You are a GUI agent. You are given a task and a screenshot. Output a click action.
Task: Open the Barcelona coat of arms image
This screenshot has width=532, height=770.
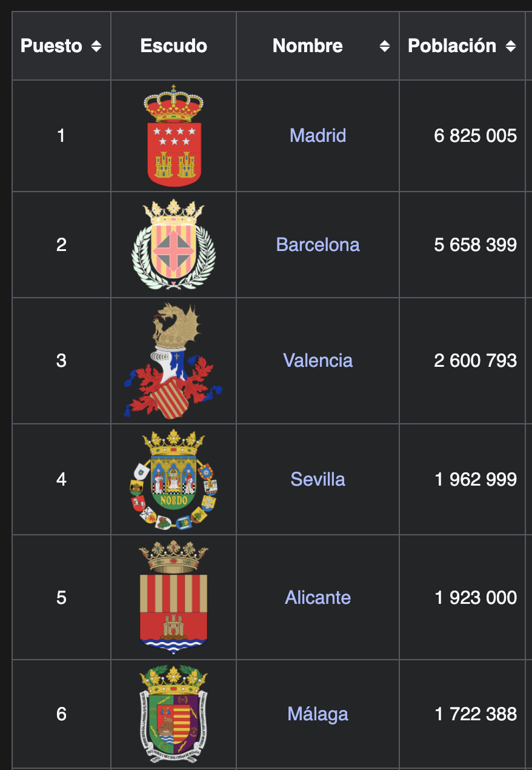click(x=174, y=244)
